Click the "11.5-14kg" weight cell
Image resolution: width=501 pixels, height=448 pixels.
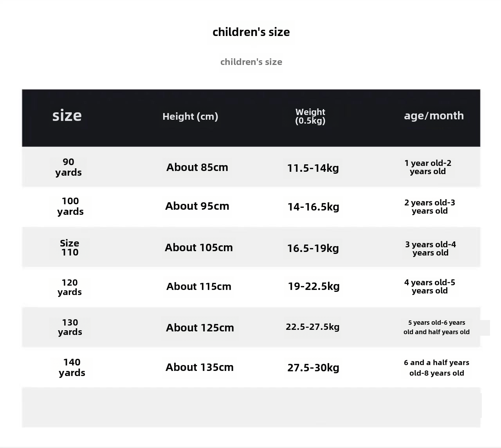[313, 168]
